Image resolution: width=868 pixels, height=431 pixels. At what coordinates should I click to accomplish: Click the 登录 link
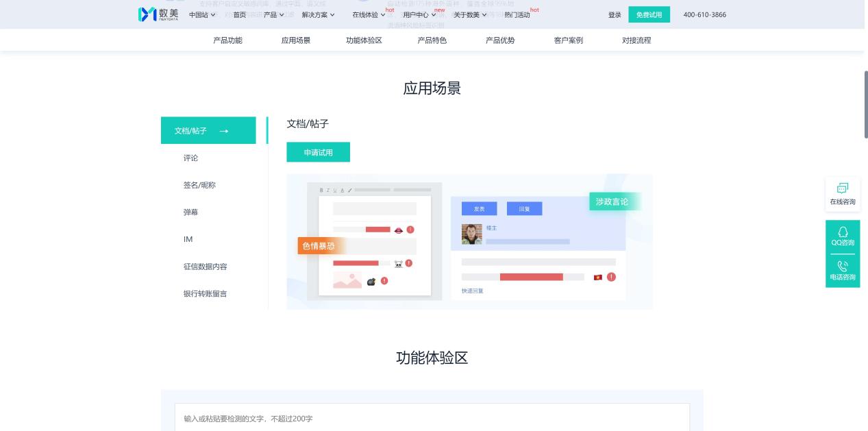(615, 14)
